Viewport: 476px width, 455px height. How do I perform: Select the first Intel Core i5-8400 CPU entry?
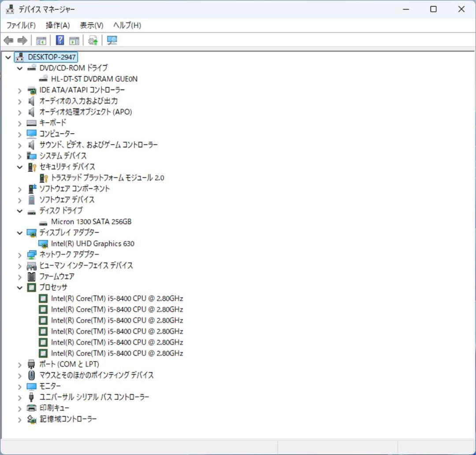pyautogui.click(x=117, y=298)
